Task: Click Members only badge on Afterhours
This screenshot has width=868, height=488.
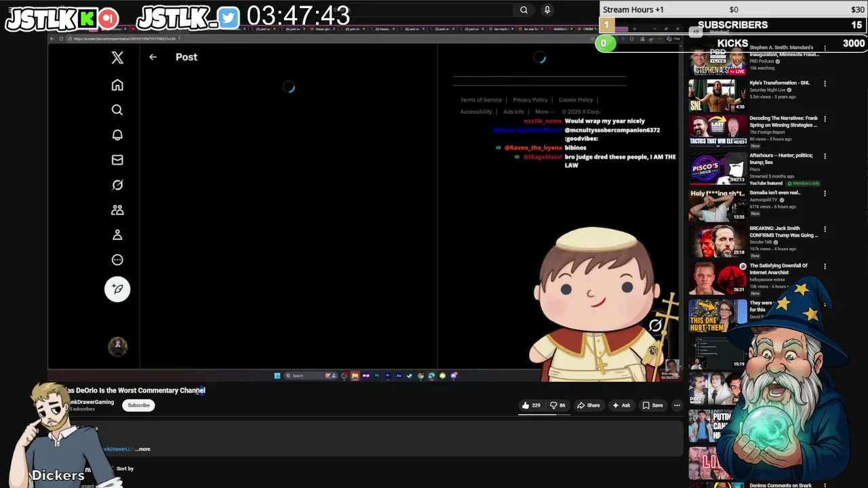Action: point(806,183)
